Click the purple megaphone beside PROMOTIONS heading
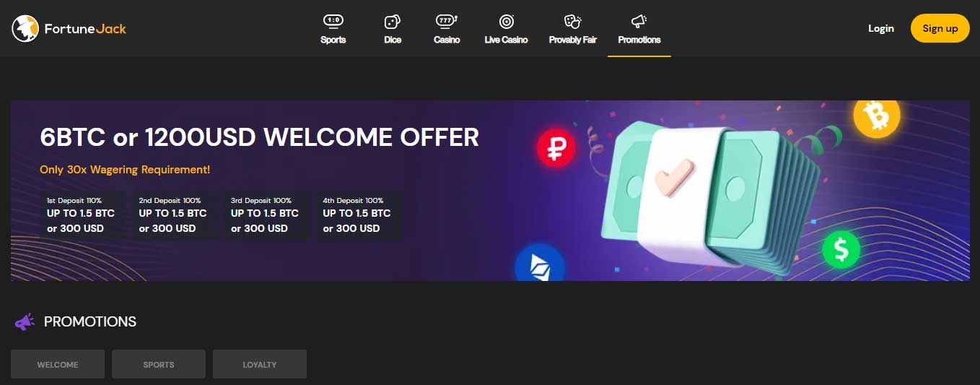The image size is (980, 385). (25, 322)
